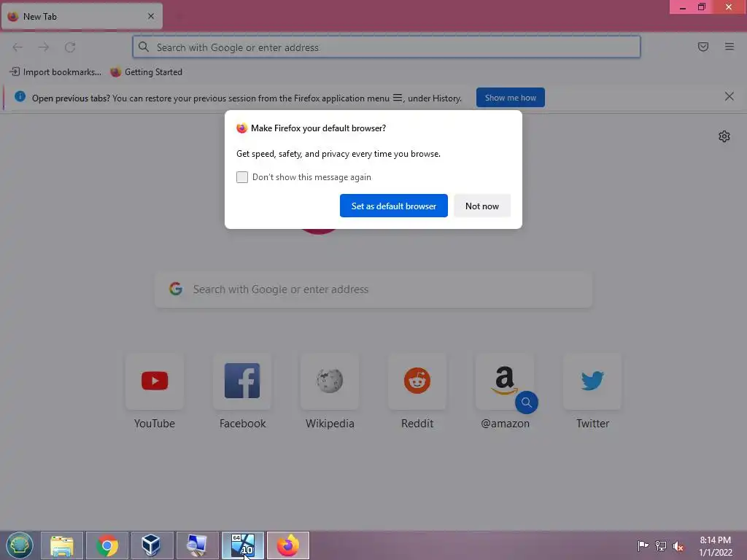Close the New Tab tab

click(x=151, y=16)
